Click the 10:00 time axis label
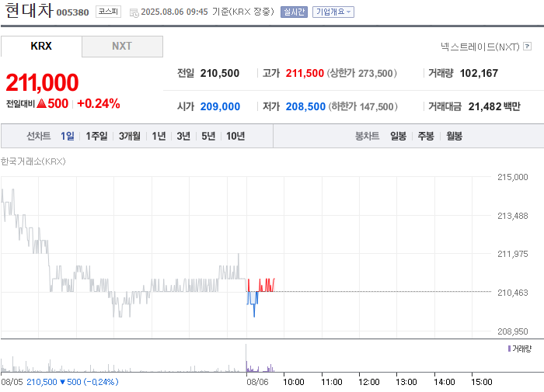 click(x=294, y=382)
